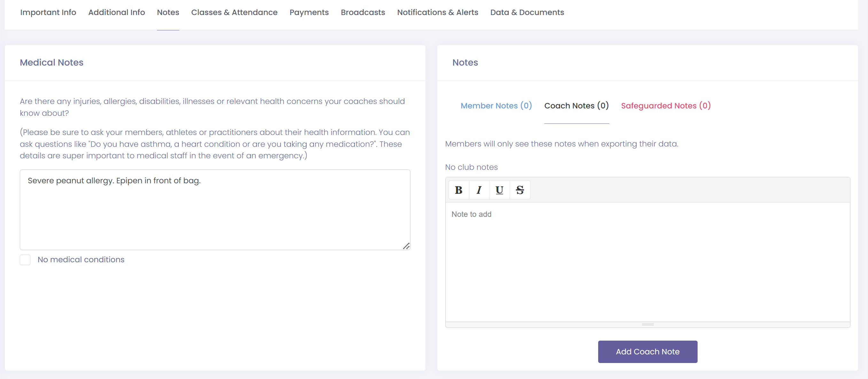Open Classes & Attendance tab

tap(234, 12)
